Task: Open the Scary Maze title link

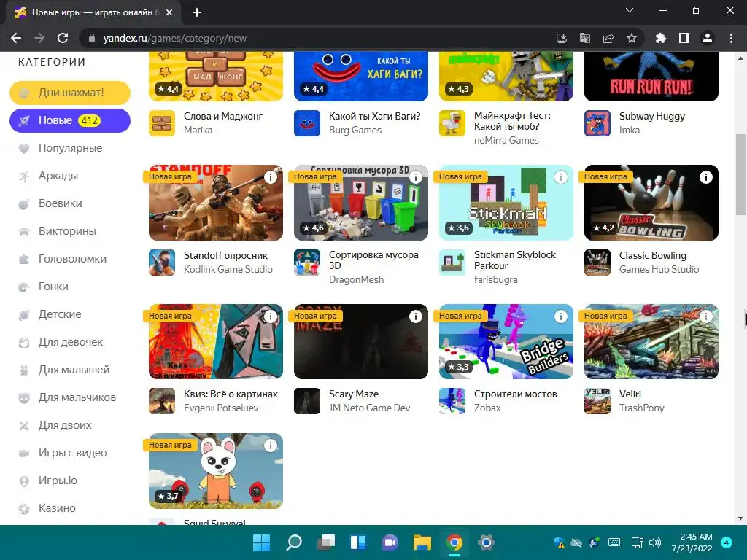Action: [x=354, y=394]
